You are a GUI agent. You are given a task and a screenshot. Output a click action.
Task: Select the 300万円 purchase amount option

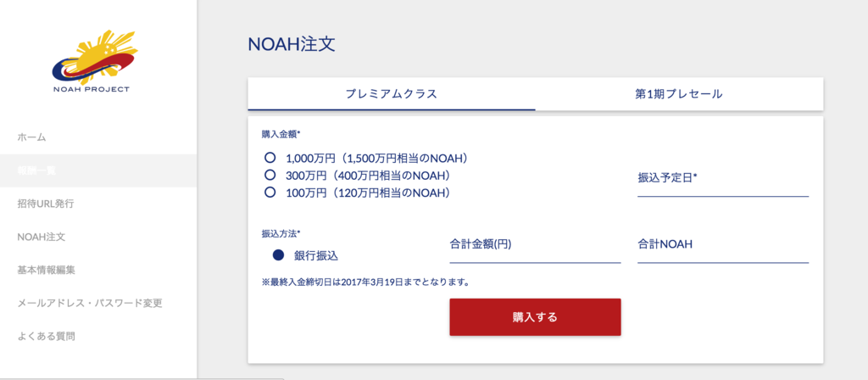point(270,176)
